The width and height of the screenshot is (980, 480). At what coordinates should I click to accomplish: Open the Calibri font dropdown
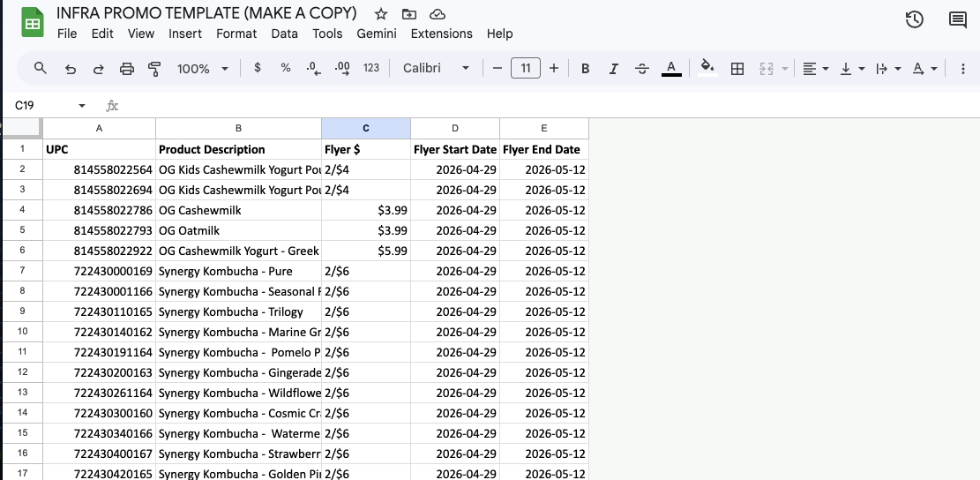pyautogui.click(x=436, y=68)
